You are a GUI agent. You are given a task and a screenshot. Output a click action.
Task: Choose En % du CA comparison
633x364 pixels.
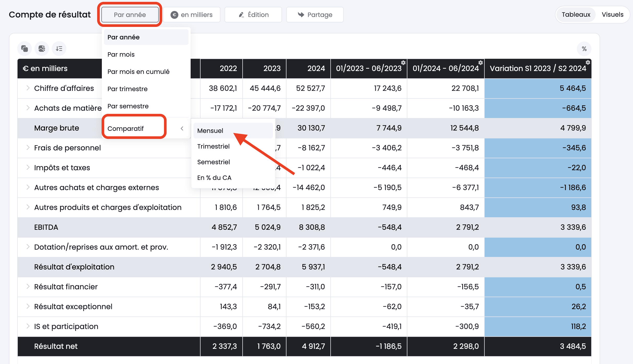click(233, 178)
